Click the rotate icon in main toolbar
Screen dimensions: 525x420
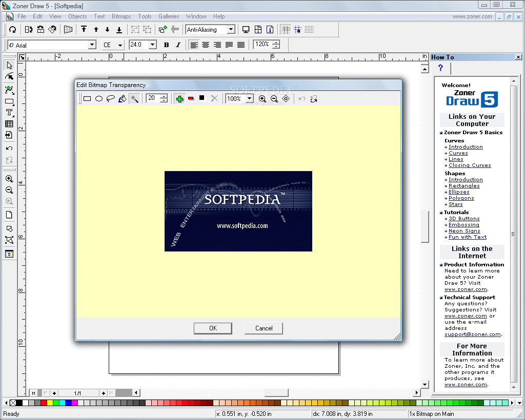[x=13, y=30]
